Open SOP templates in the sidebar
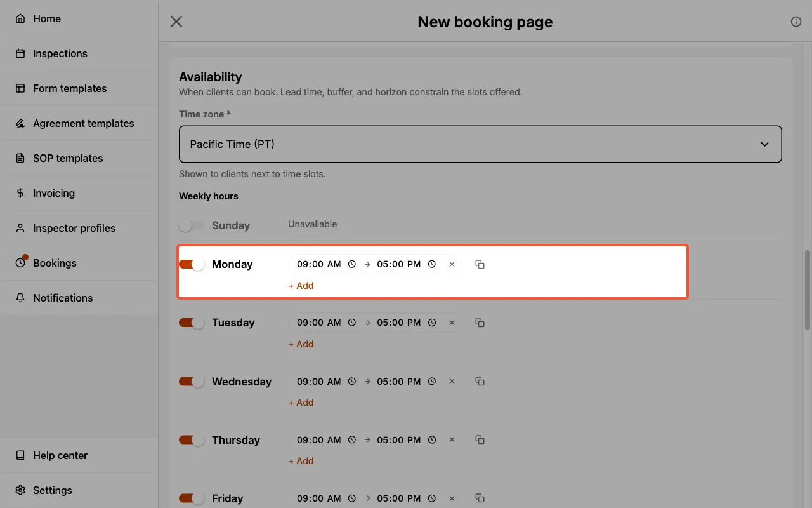The width and height of the screenshot is (812, 508). point(79,158)
